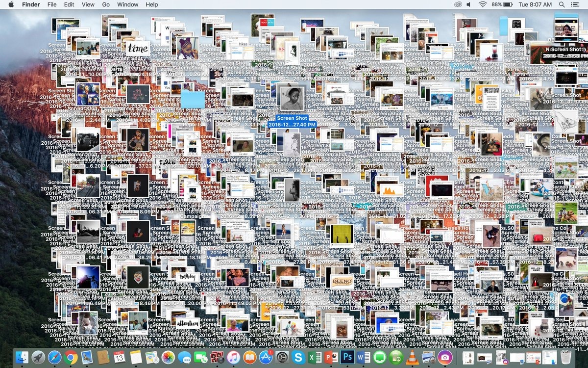
Task: Open the View menu
Action: tap(88, 4)
